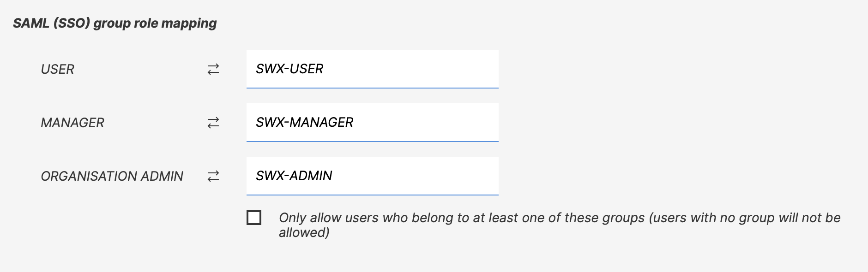Viewport: 868px width, 272px height.
Task: Focus the SWX-MANAGER input field
Action: pos(372,122)
